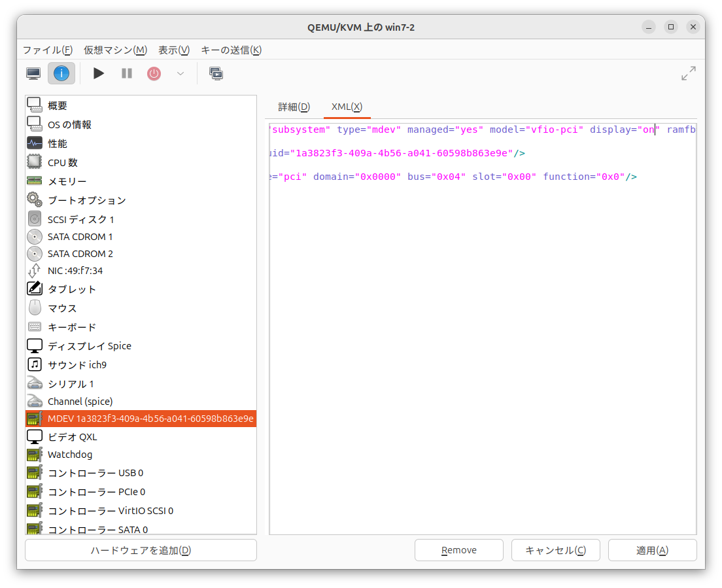This screenshot has height=588, width=722.
Task: Select the コントローラー PCIe 0 card icon
Action: [35, 492]
